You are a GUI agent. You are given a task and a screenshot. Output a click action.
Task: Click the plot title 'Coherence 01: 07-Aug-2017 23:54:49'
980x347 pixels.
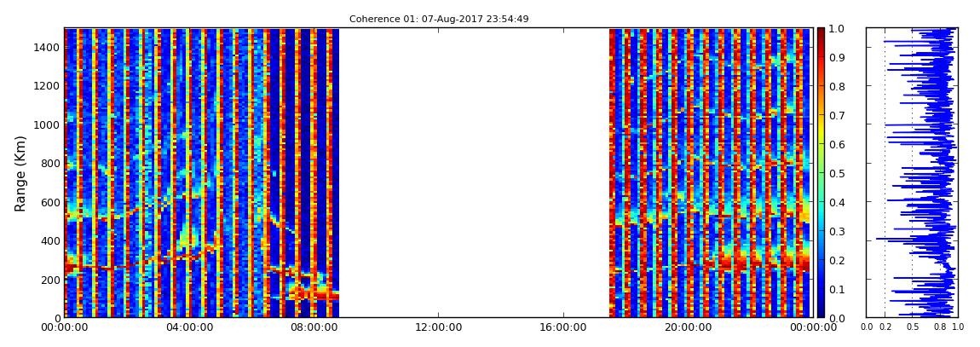pos(439,20)
